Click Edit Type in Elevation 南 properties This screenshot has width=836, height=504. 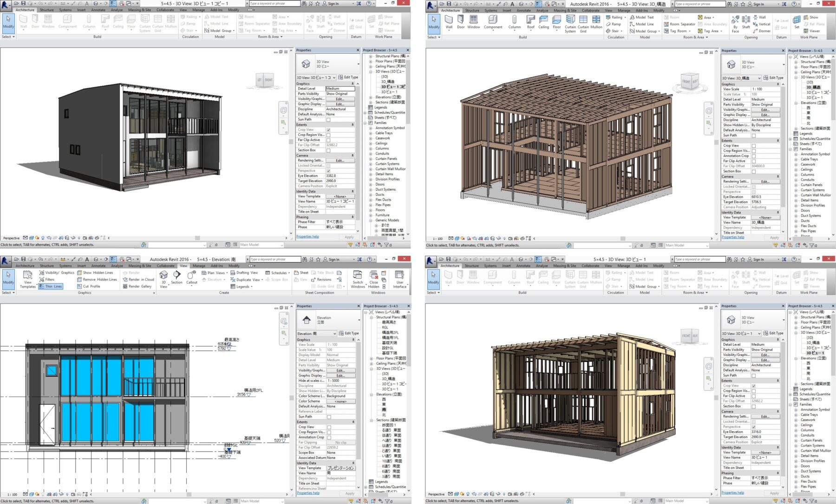click(x=348, y=333)
